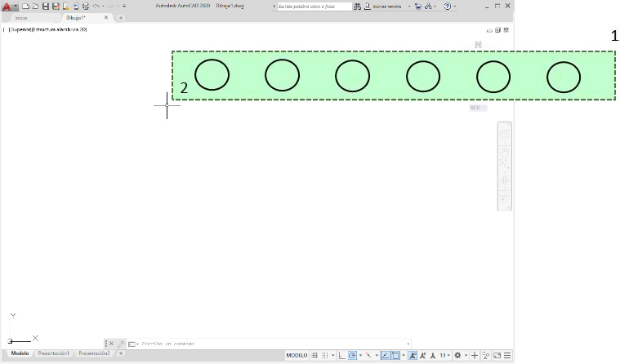The image size is (620, 364).
Task: Open the SCU coordinate system dropdown
Action: (478, 108)
